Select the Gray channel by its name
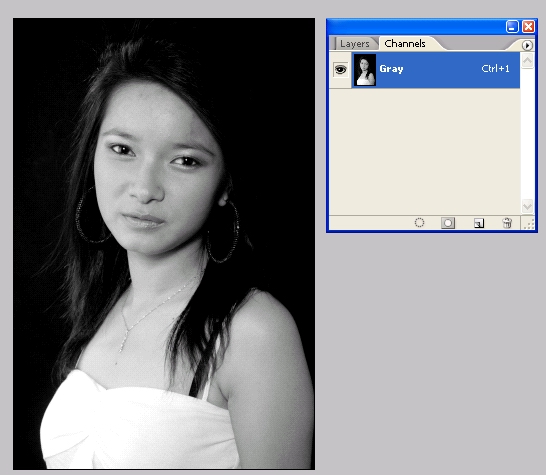Viewport: 546px width, 475px height. (391, 69)
